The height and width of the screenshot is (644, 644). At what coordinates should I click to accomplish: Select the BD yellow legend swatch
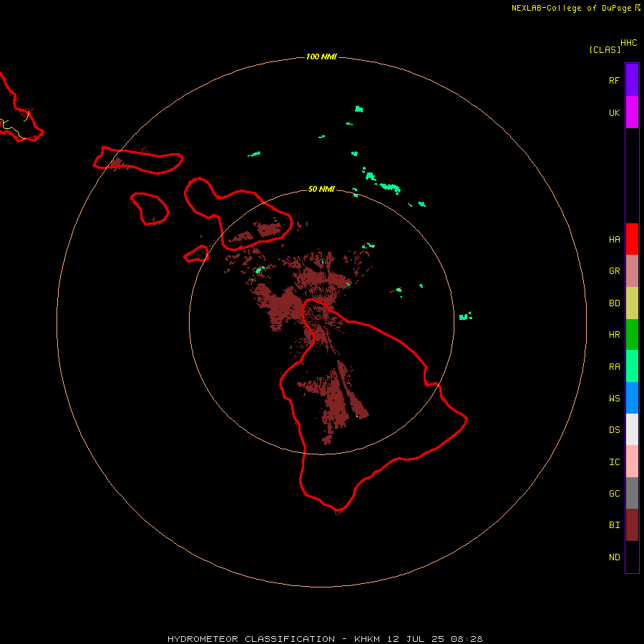(x=632, y=303)
